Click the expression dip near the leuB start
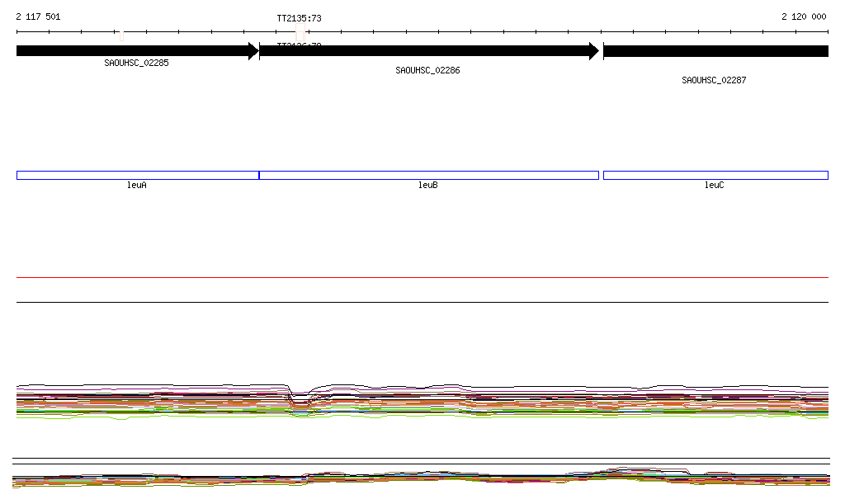The height and width of the screenshot is (504, 845). (x=301, y=399)
